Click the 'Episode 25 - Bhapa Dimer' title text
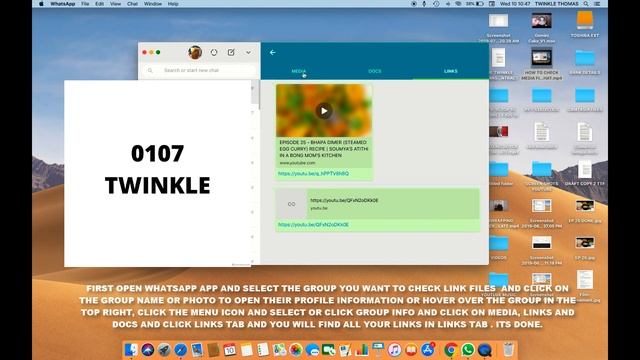 [x=323, y=149]
